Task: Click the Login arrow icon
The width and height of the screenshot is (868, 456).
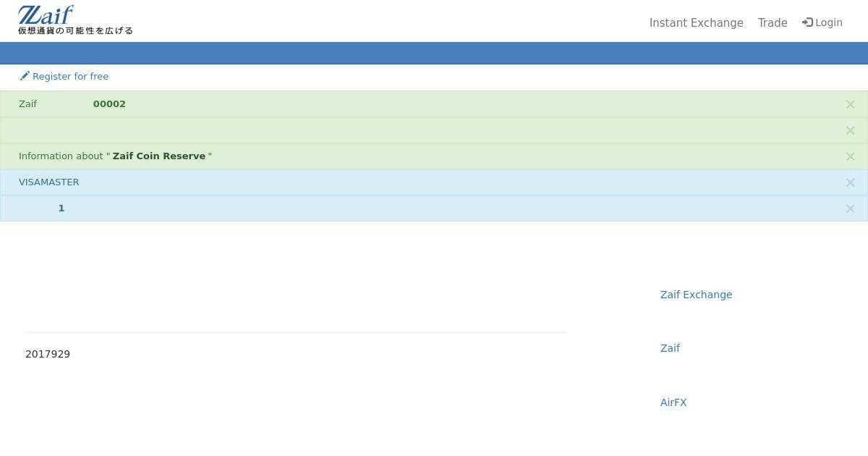Action: coord(807,23)
